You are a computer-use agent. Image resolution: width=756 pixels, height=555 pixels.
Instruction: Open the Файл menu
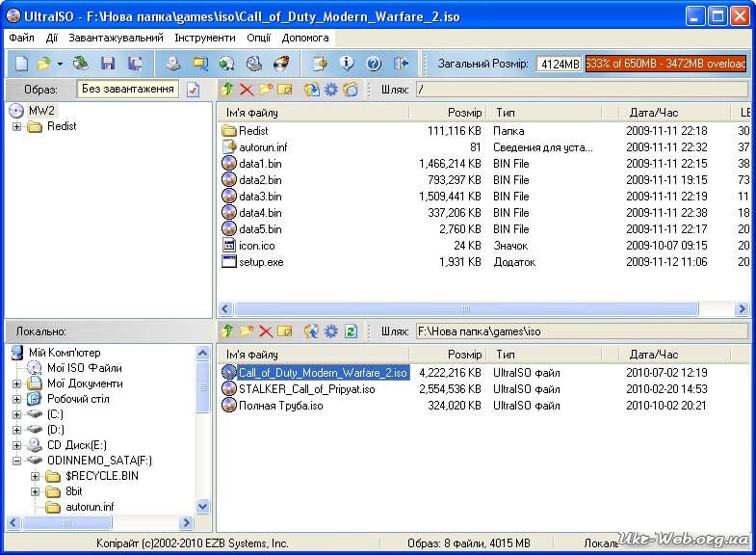21,38
